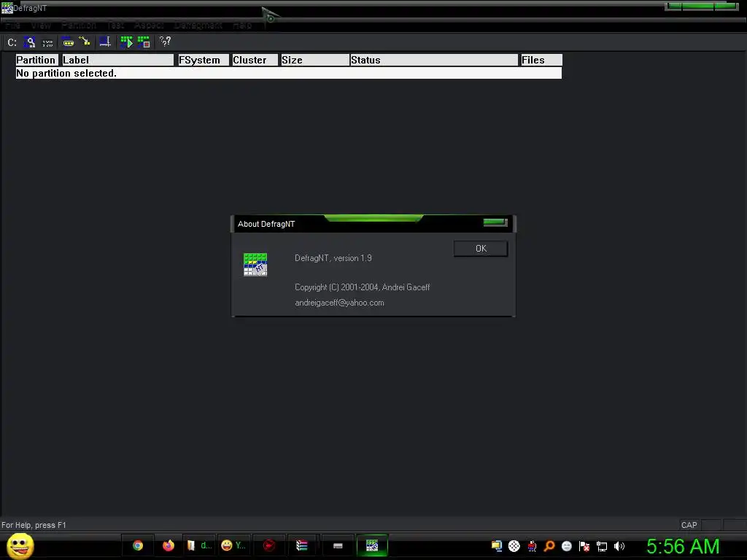The width and height of the screenshot is (747, 560).
Task: Click the CAP indicator in status bar
Action: coord(689,525)
